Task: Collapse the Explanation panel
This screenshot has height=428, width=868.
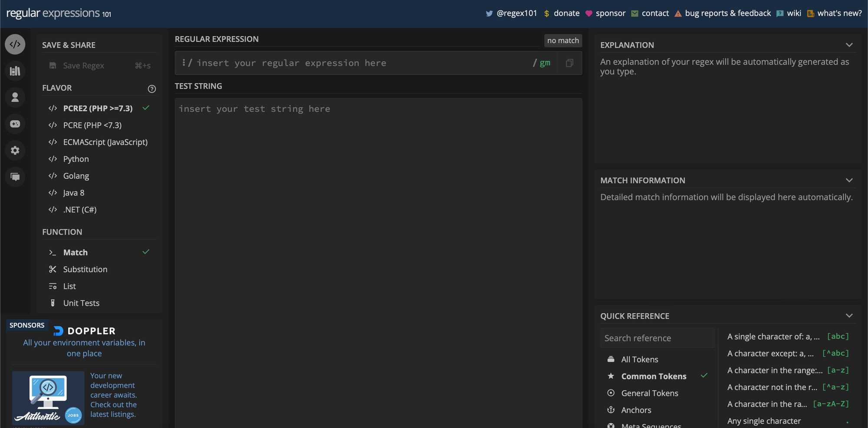Action: [x=849, y=45]
